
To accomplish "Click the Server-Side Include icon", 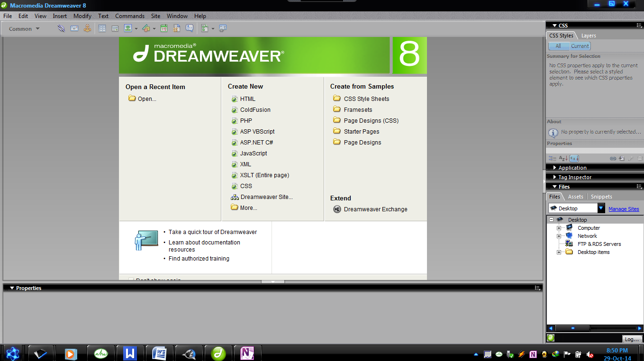I will click(177, 28).
